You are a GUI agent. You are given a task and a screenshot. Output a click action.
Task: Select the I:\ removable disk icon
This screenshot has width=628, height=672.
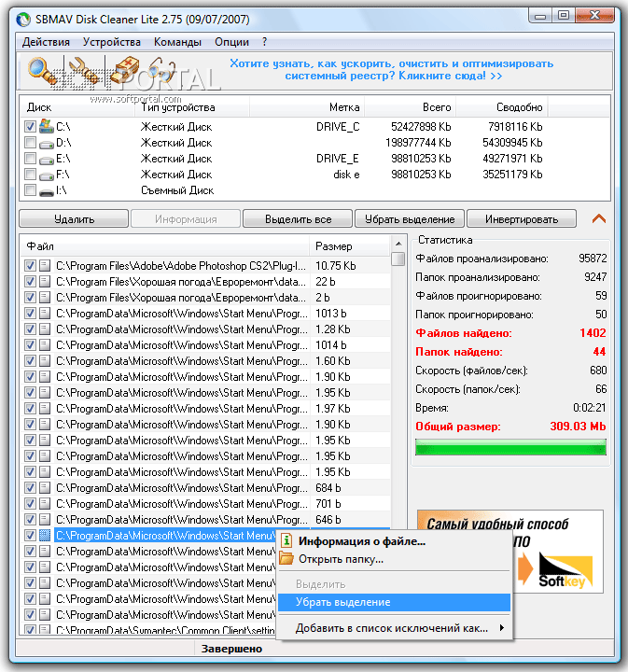tap(46, 190)
